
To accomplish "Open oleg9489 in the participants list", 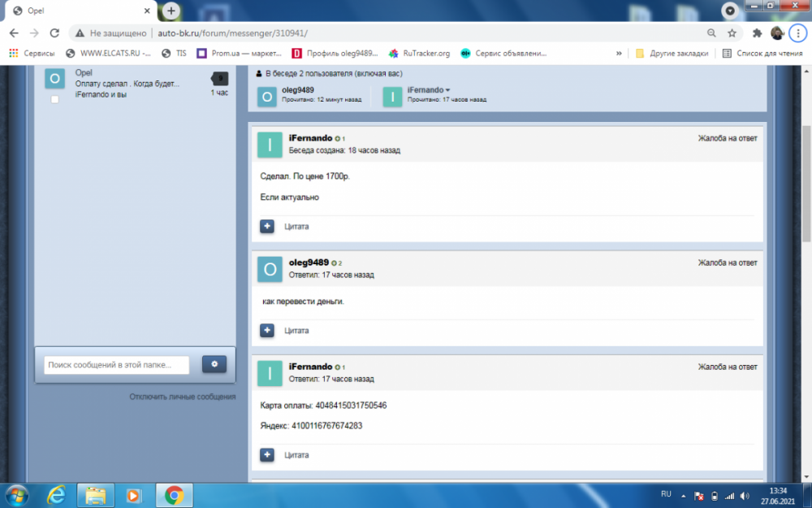I will [298, 89].
